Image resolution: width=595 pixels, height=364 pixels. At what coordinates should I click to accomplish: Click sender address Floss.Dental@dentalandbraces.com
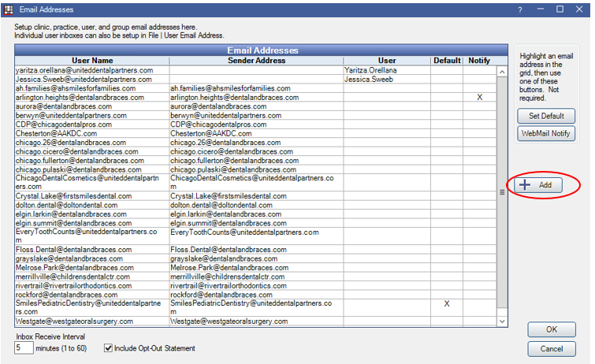click(229, 250)
